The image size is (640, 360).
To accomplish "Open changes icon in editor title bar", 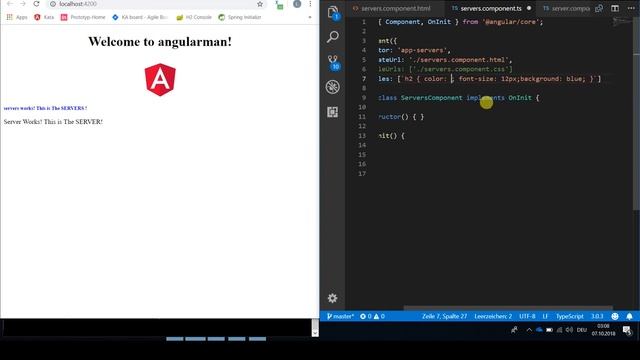I will point(599,8).
